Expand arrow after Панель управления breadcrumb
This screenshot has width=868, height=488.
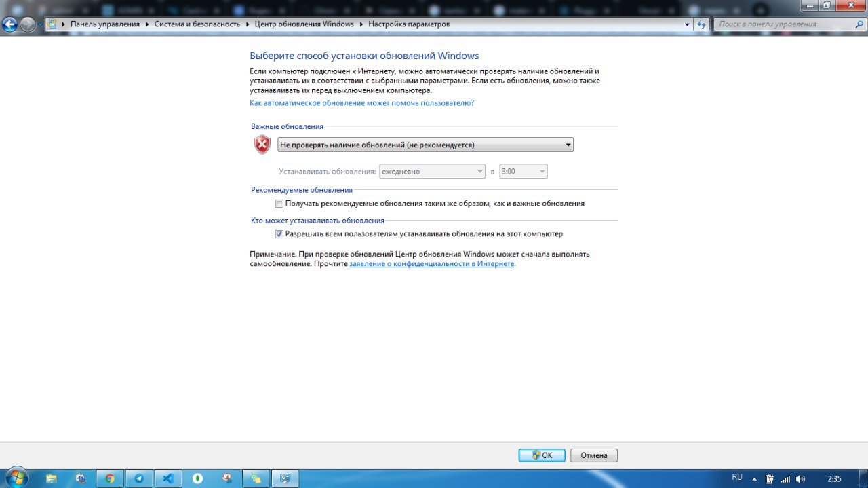coord(146,24)
